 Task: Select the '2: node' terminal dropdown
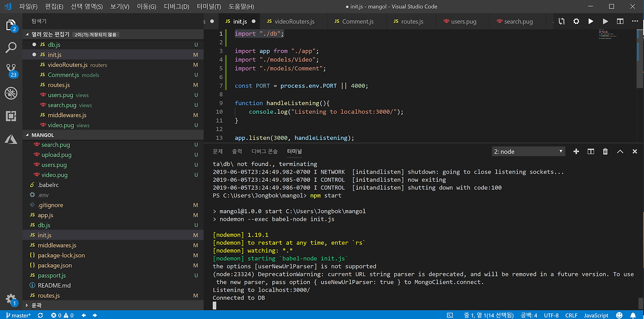click(x=528, y=151)
